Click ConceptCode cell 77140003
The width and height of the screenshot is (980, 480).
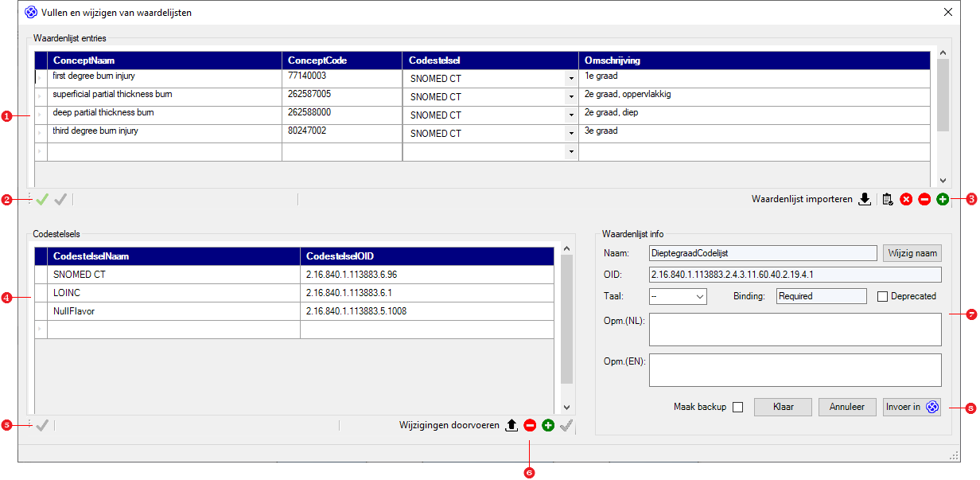342,78
